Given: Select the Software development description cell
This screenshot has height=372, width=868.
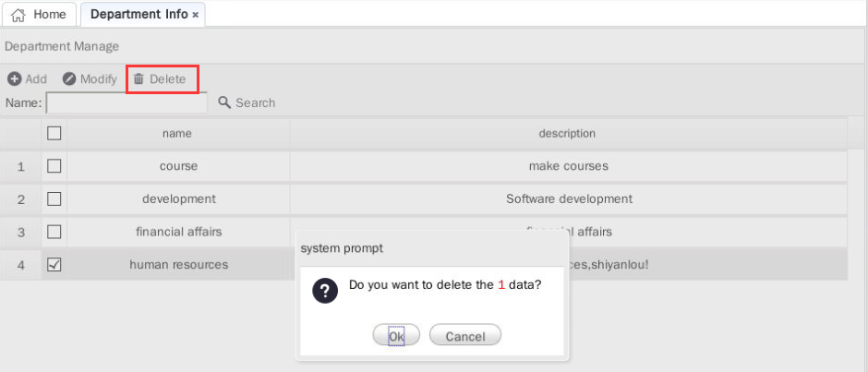Looking at the screenshot, I should tap(569, 198).
